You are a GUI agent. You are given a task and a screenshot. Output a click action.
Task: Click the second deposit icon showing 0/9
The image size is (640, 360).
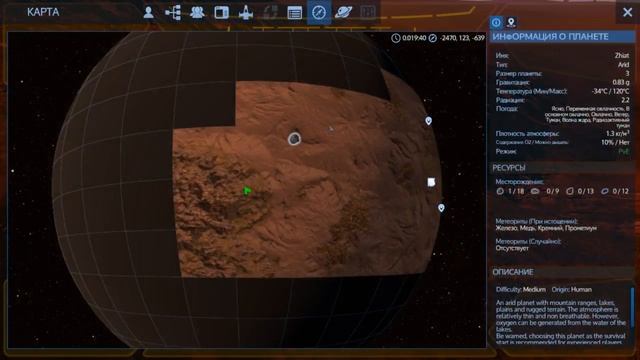coord(535,191)
